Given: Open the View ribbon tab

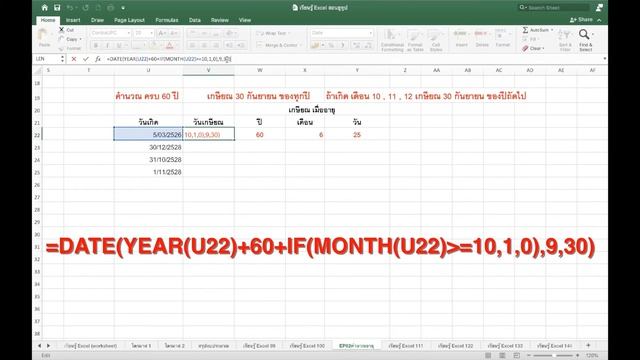Looking at the screenshot, I should click(245, 20).
